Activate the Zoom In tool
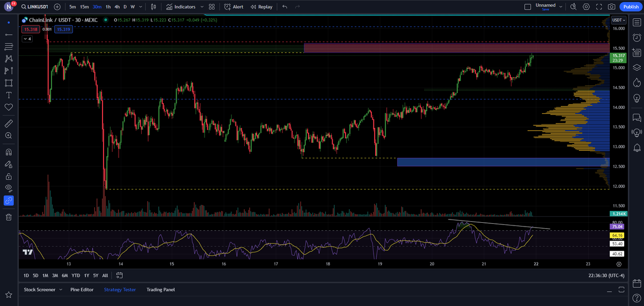Screen dimensions: 644x306 (9, 136)
